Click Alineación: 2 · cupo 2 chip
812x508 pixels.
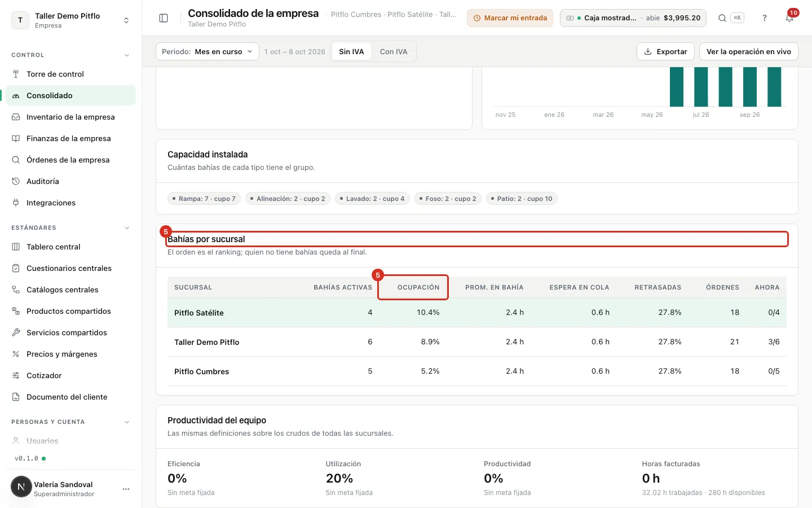tap(288, 199)
